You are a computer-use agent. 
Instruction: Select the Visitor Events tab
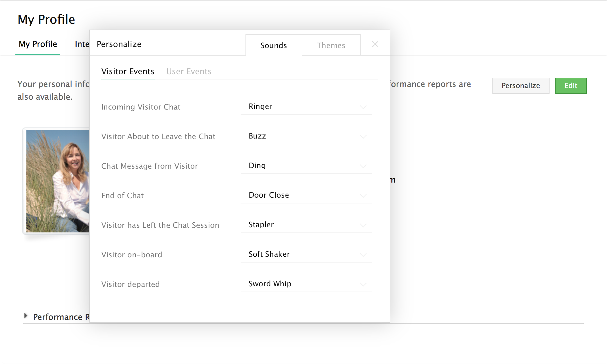(128, 71)
